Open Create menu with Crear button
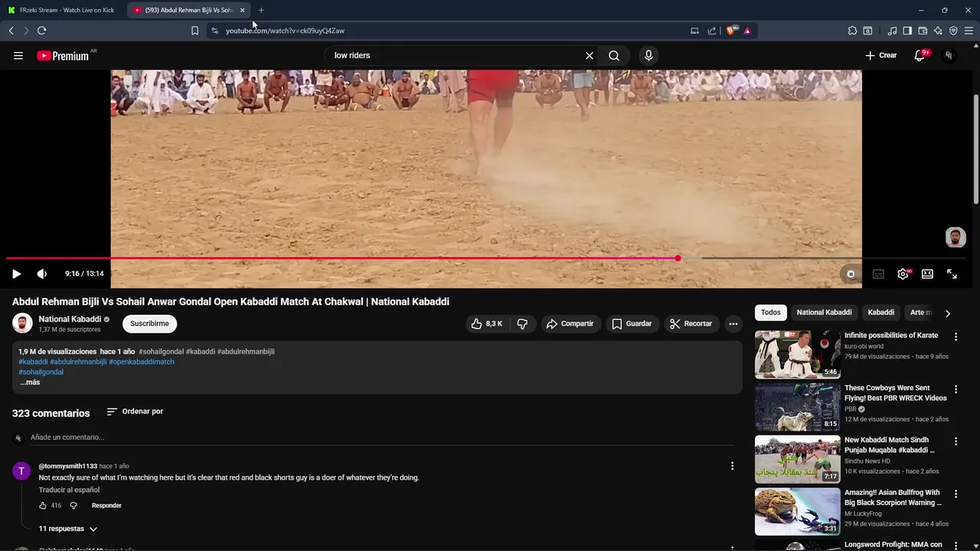 (880, 56)
